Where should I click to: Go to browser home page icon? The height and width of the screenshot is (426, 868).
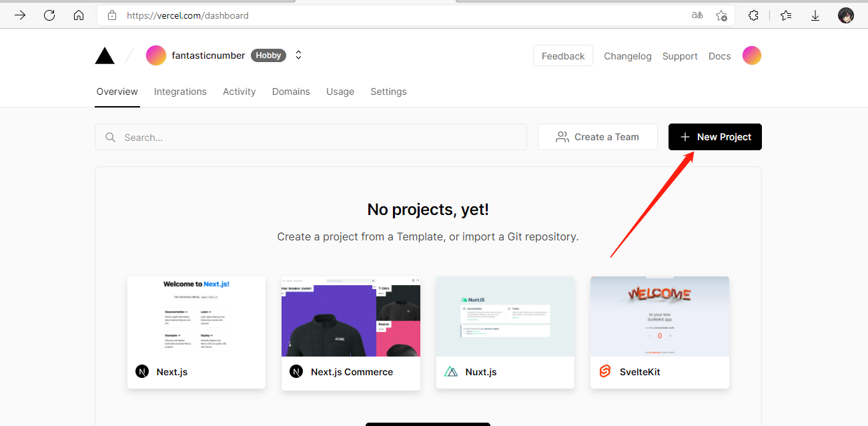79,15
